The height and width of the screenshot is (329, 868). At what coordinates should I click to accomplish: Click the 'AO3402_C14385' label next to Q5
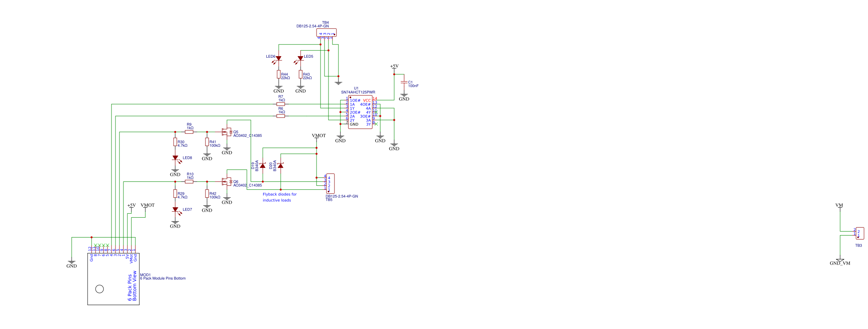(x=248, y=136)
